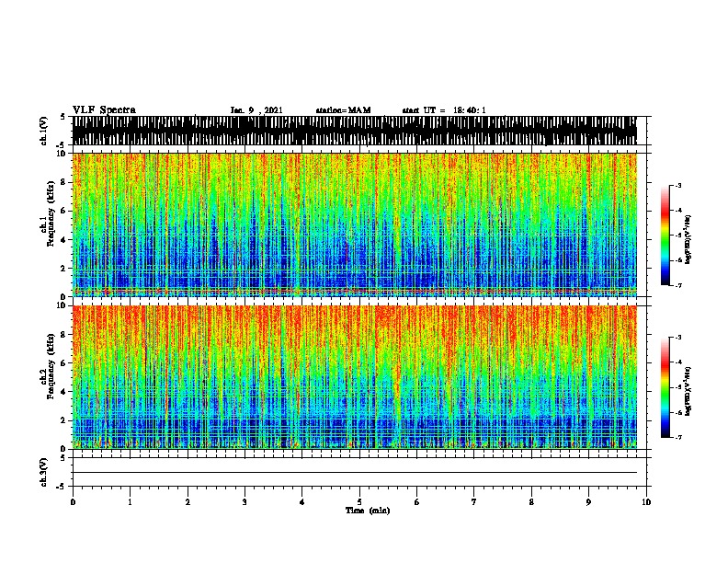Click the "3" tick label on the Time axis
Image resolution: width=728 pixels, height=563 pixels.
(x=245, y=502)
